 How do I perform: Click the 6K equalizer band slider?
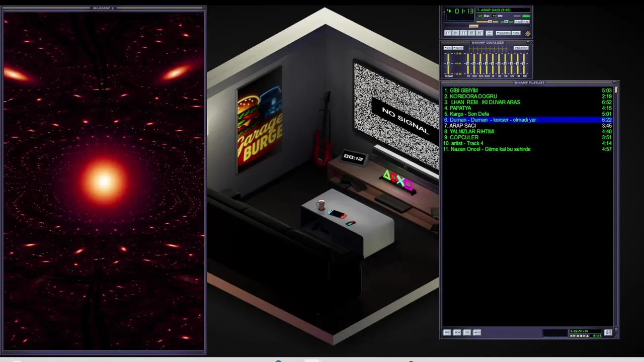(x=505, y=63)
